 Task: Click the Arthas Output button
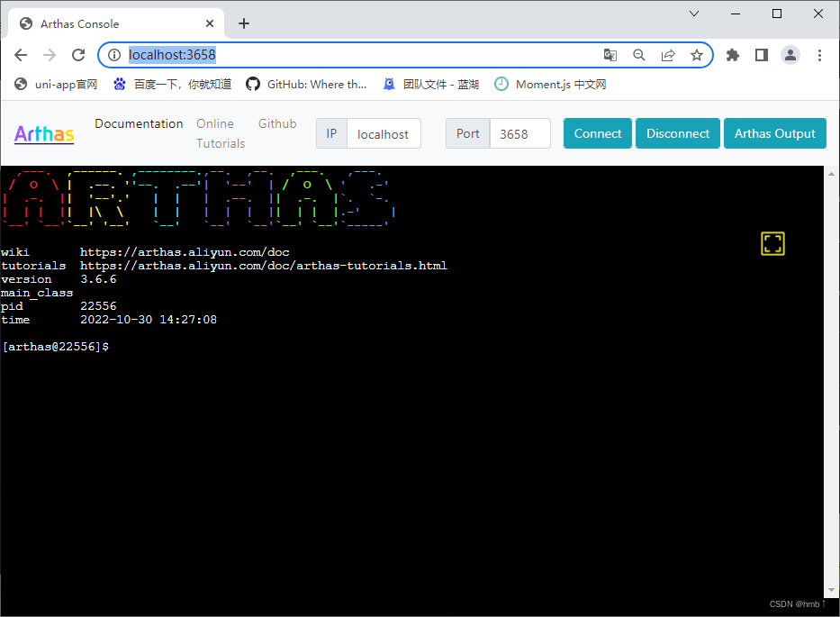coord(774,133)
